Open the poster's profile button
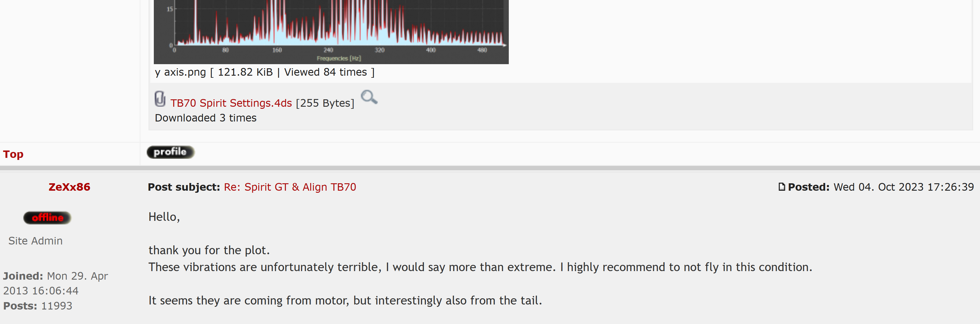Viewport: 980px width, 324px height. (170, 152)
